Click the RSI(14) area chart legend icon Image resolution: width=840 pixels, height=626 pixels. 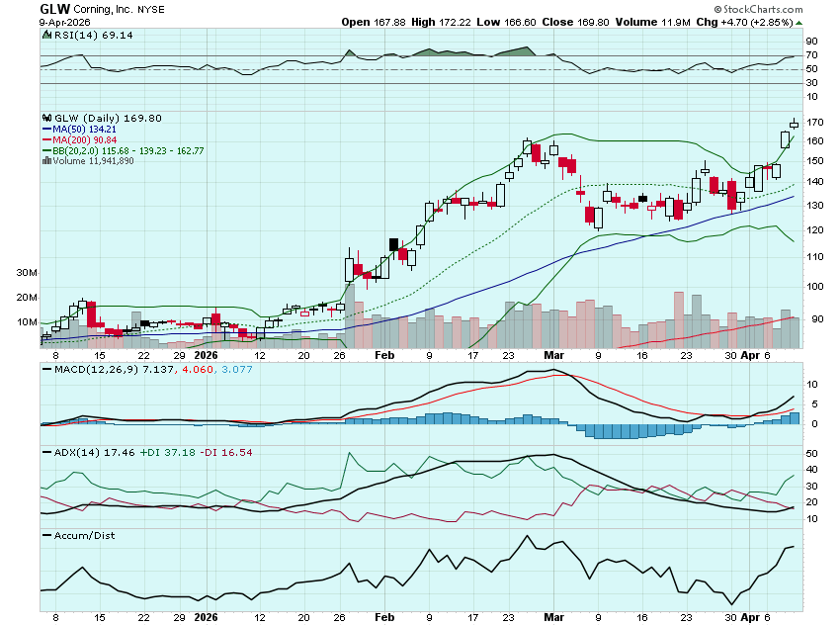(x=46, y=35)
